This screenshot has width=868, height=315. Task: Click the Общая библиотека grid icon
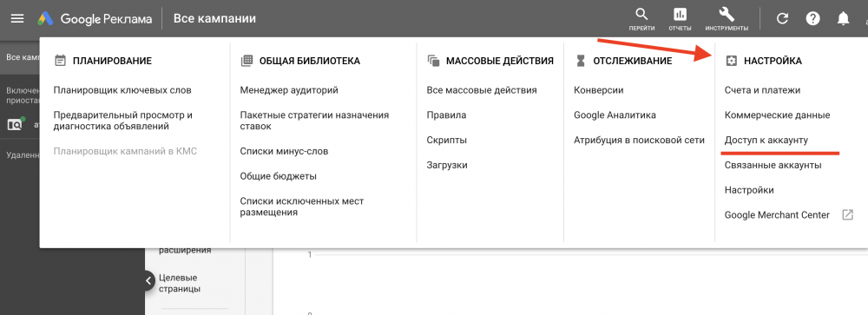pyautogui.click(x=247, y=61)
